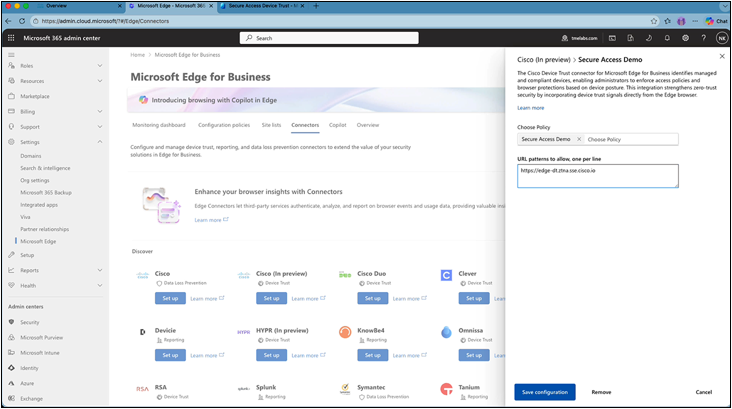Switch to Overview page tab

point(368,125)
